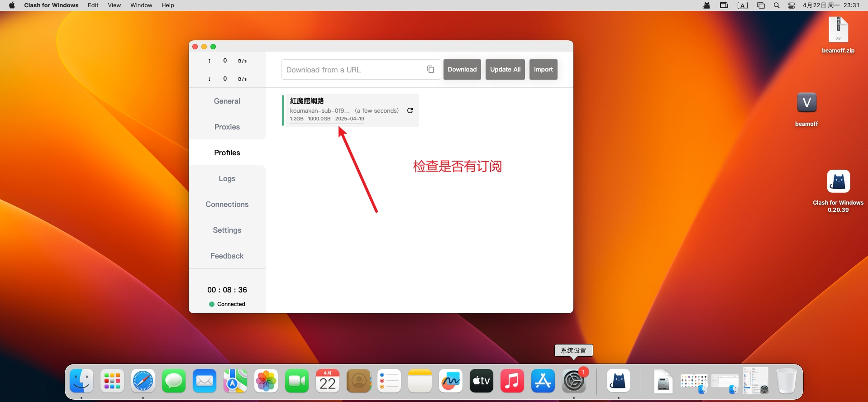Open Control Center in menu bar
Viewport: 868px width, 402px height.
(792, 5)
